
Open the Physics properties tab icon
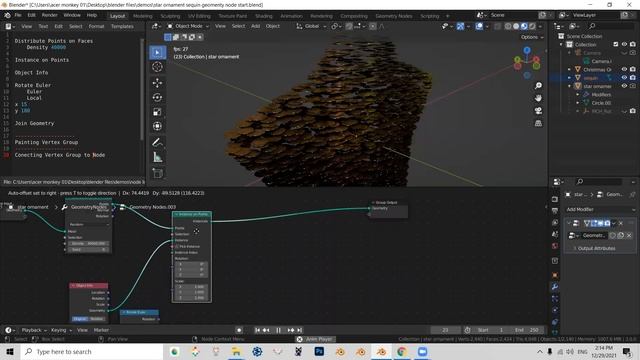[555, 310]
